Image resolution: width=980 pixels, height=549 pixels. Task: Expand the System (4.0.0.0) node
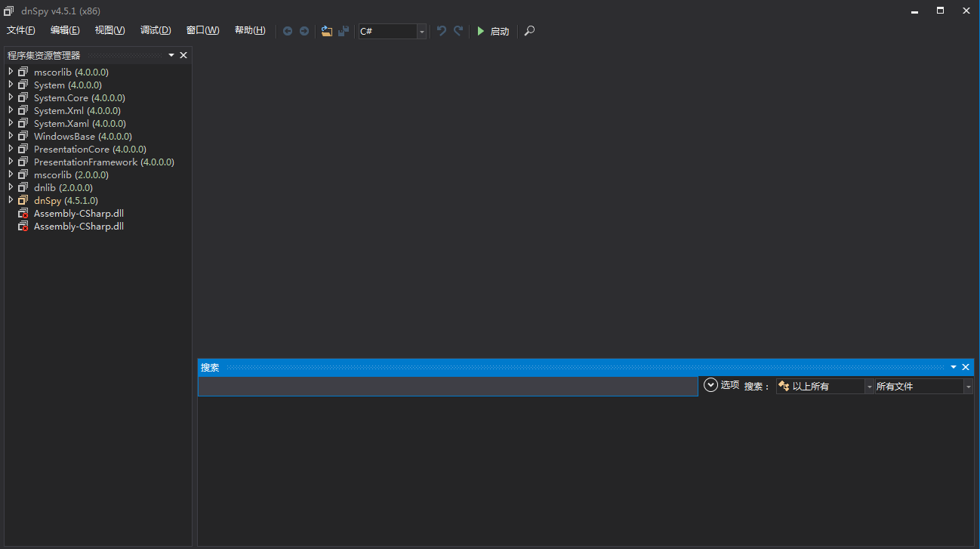coord(11,85)
